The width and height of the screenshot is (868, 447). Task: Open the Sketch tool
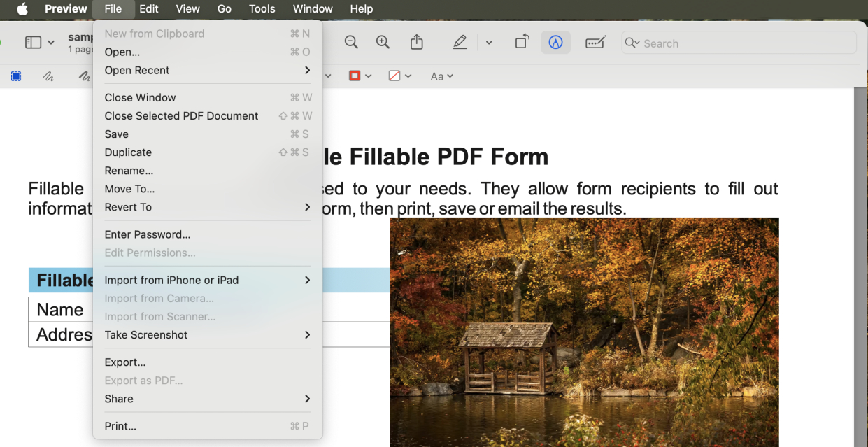click(x=48, y=76)
